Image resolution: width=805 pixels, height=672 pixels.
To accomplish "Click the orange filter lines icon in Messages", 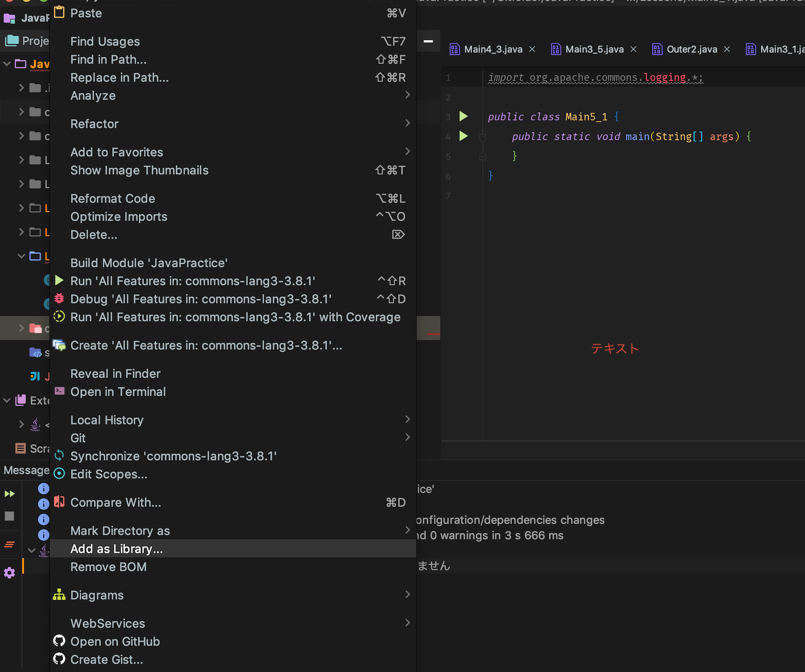I will (x=9, y=545).
